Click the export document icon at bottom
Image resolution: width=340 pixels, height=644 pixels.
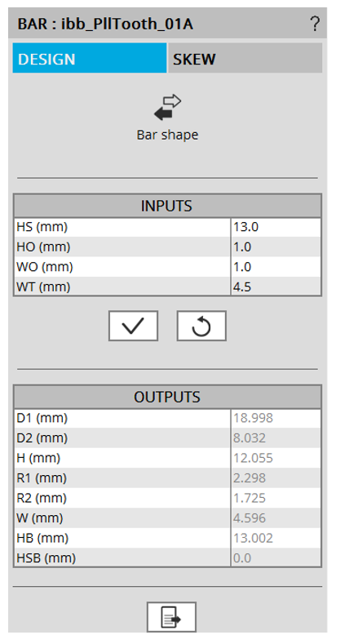click(171, 617)
